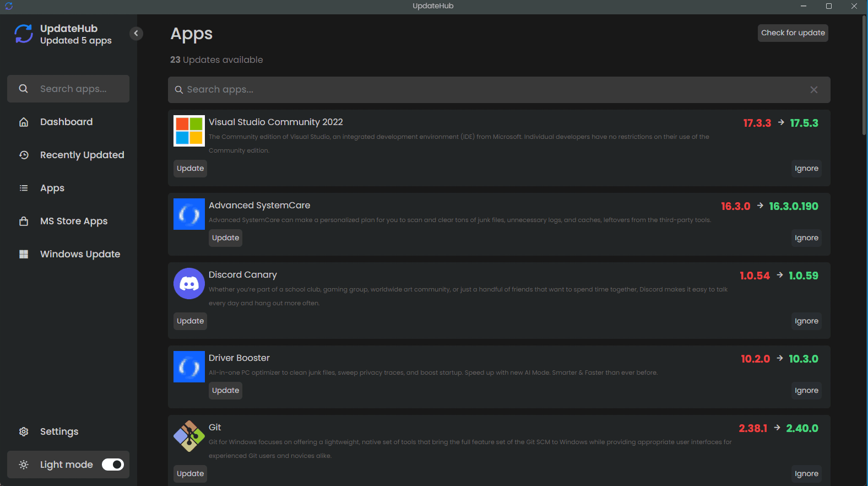The width and height of the screenshot is (868, 486).
Task: Toggle the Light mode switch
Action: click(x=113, y=465)
